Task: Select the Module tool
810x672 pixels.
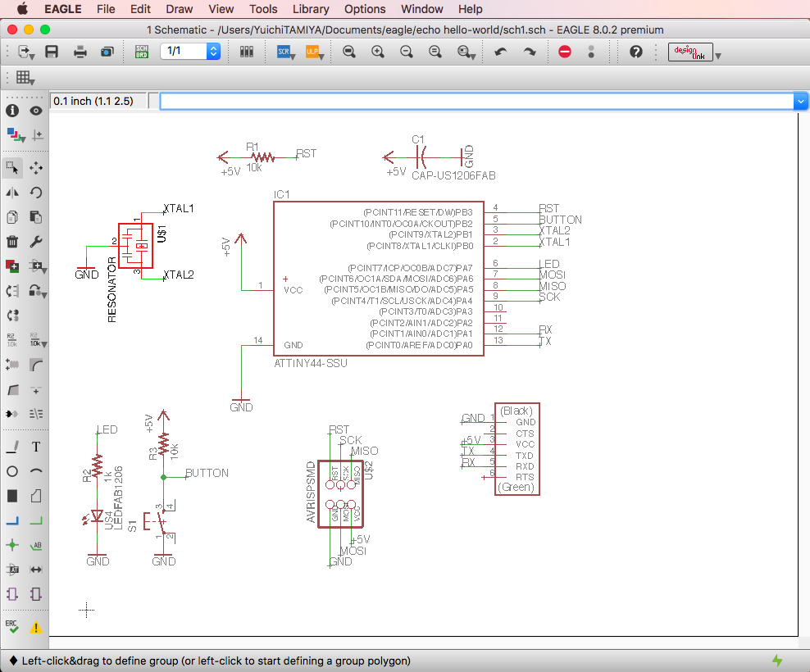Action: pos(12,594)
